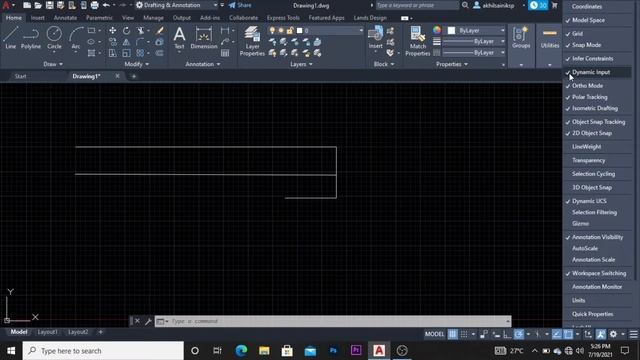Expand the Draw panel dropdown

point(53,64)
